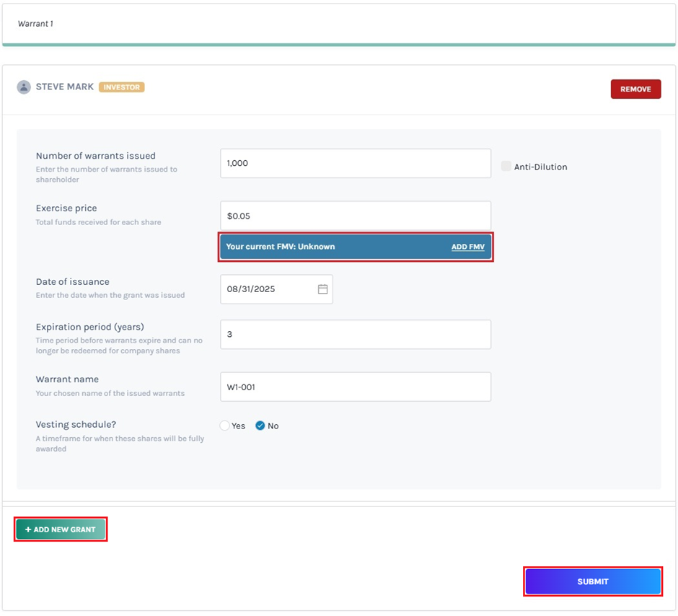
Task: Click the ADD FMV link
Action: point(467,247)
